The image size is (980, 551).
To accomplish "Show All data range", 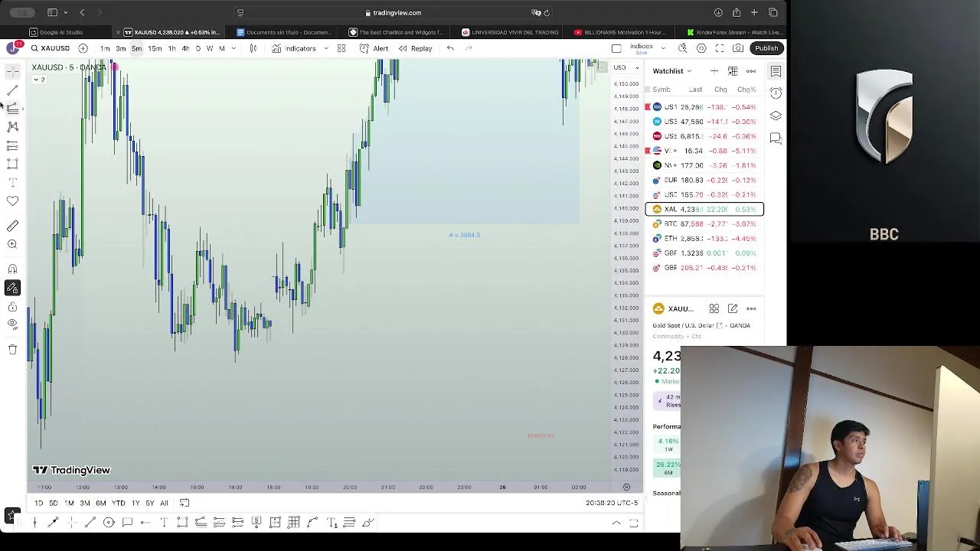I will click(164, 503).
